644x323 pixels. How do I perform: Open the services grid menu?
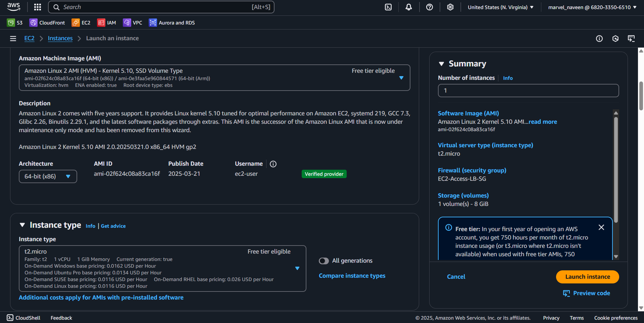[38, 7]
